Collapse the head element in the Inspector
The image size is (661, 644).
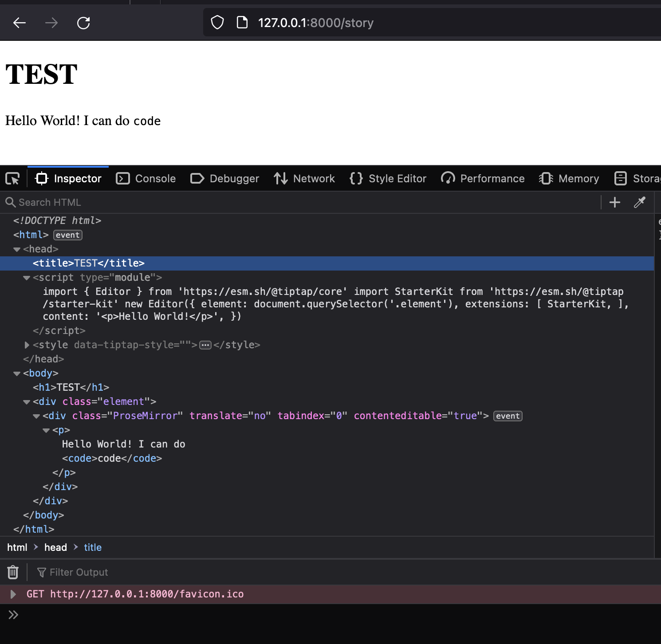(17, 249)
